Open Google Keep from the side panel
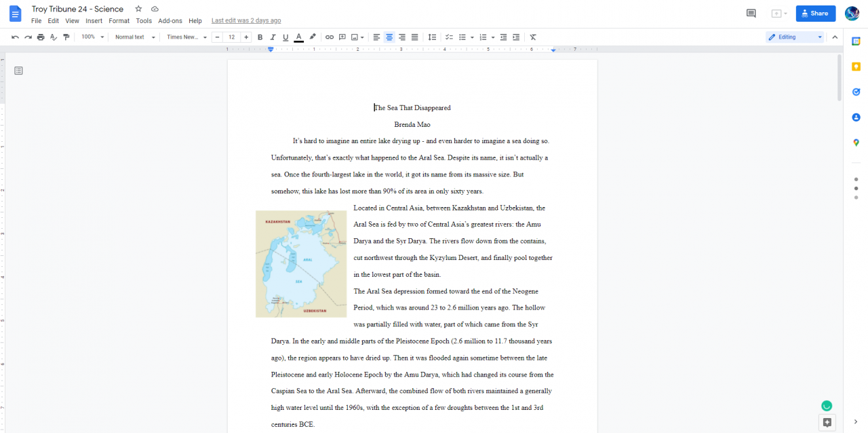Viewport: 868px width, 433px height. 856,67
